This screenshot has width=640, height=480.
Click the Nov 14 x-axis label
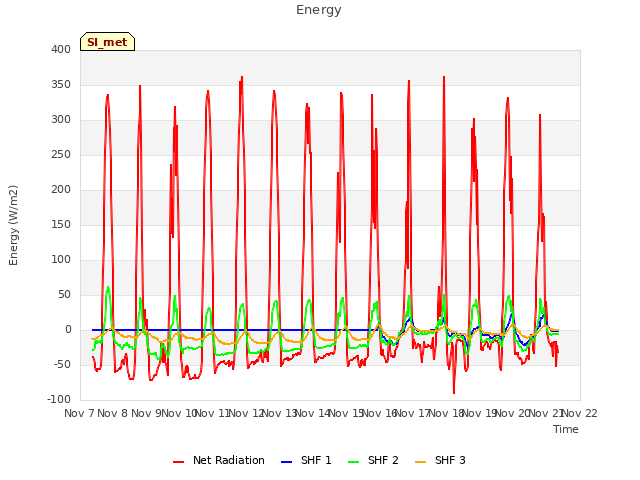coord(313,413)
